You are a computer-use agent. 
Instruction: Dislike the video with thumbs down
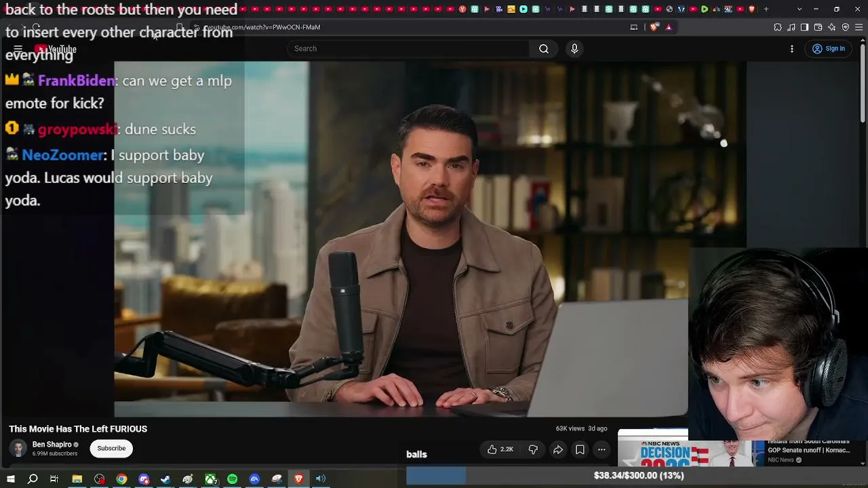tap(533, 449)
